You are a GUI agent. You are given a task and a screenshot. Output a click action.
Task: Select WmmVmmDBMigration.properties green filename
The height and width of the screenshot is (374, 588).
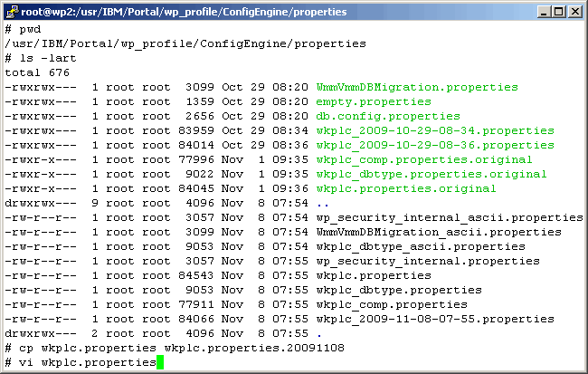(x=416, y=87)
